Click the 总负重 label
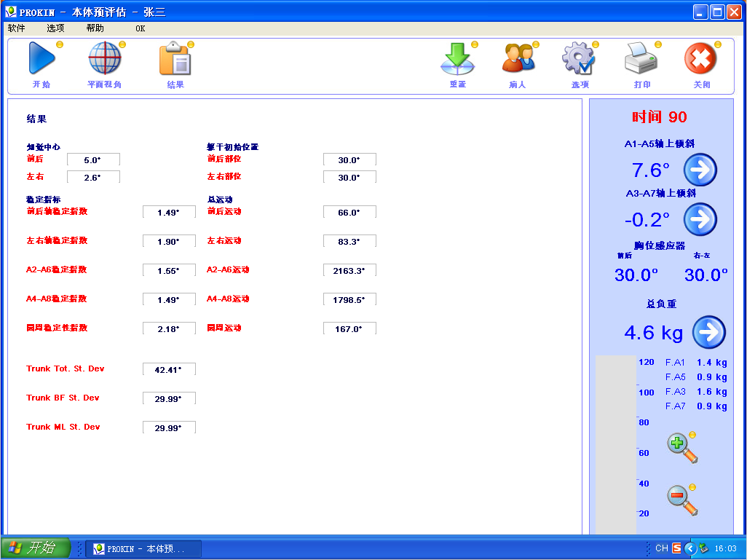This screenshot has width=747, height=560. [x=661, y=304]
